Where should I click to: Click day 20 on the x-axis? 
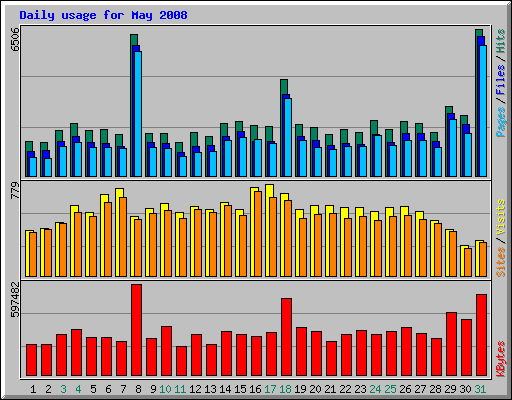315,389
